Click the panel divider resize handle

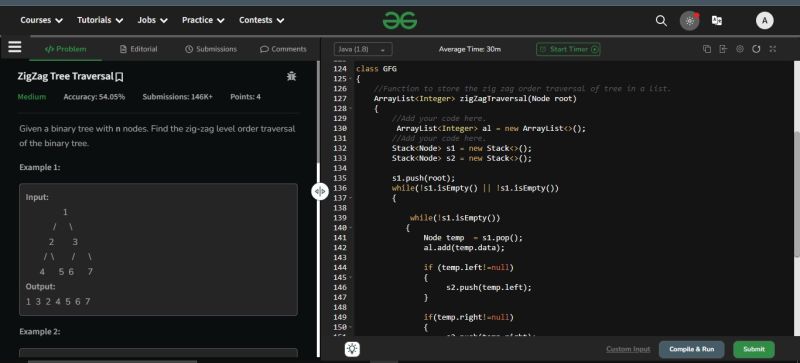click(x=320, y=191)
